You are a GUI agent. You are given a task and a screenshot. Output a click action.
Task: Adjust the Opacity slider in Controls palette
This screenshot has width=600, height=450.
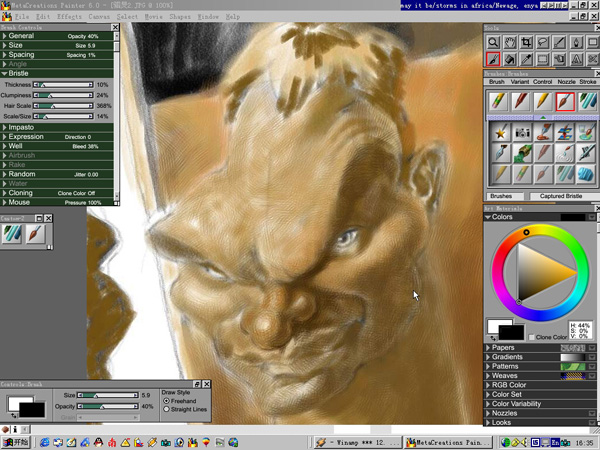click(x=108, y=406)
